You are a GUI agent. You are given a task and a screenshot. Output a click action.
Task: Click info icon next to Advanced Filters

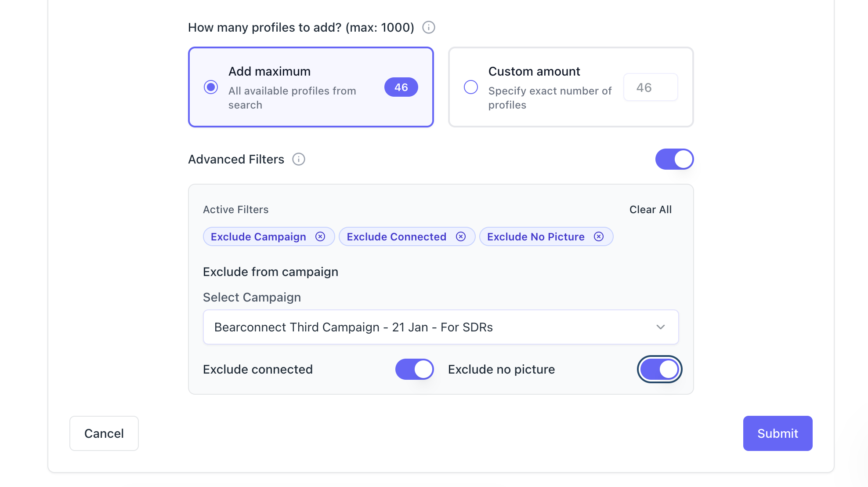(299, 159)
